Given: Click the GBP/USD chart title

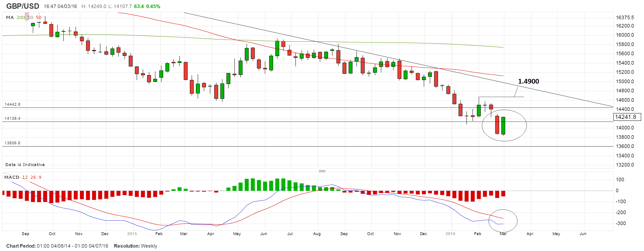Looking at the screenshot, I should (x=23, y=6).
